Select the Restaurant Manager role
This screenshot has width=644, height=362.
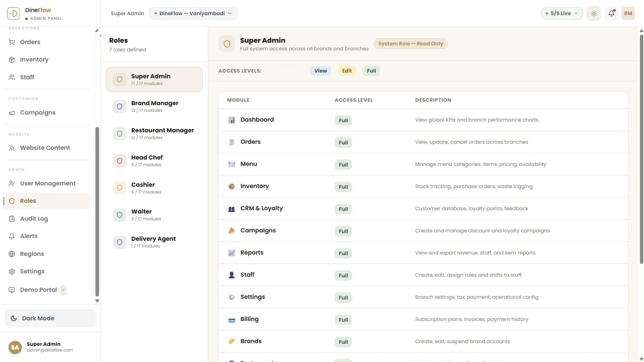(154, 134)
